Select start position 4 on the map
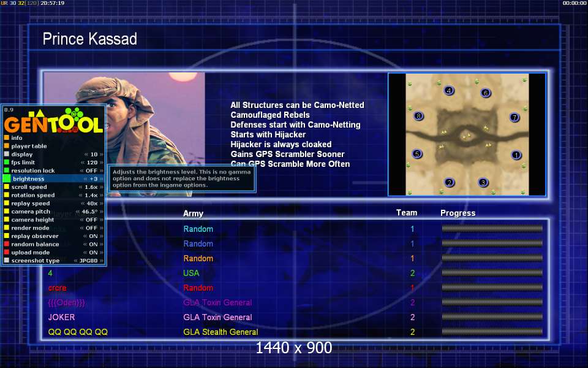The height and width of the screenshot is (368, 588). point(448,91)
